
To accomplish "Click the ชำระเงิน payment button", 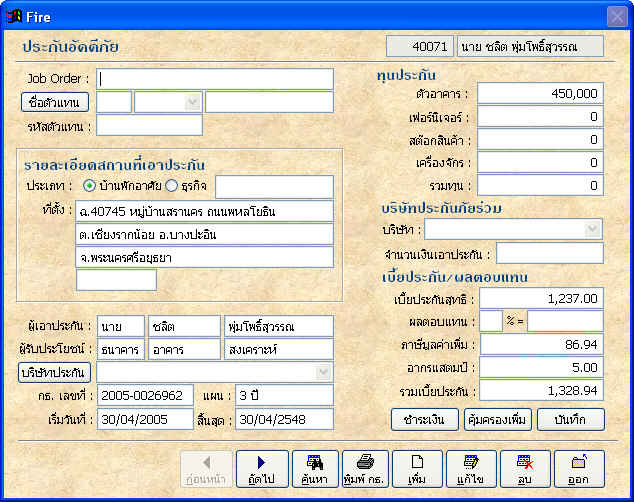I will click(x=424, y=419).
